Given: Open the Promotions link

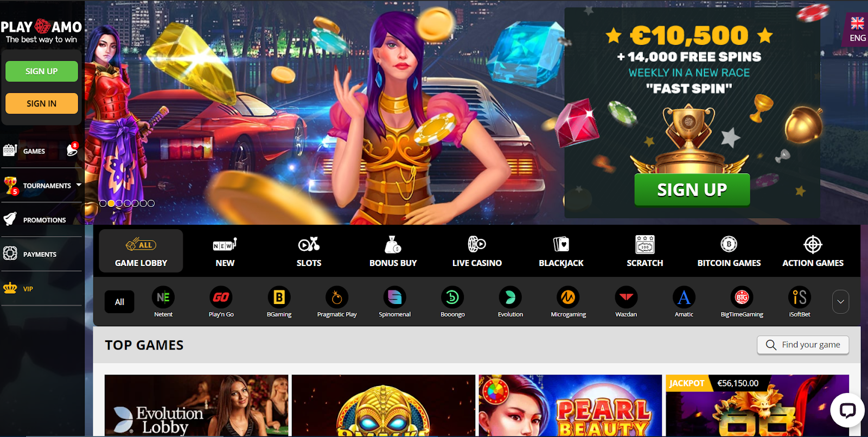Looking at the screenshot, I should tap(44, 220).
